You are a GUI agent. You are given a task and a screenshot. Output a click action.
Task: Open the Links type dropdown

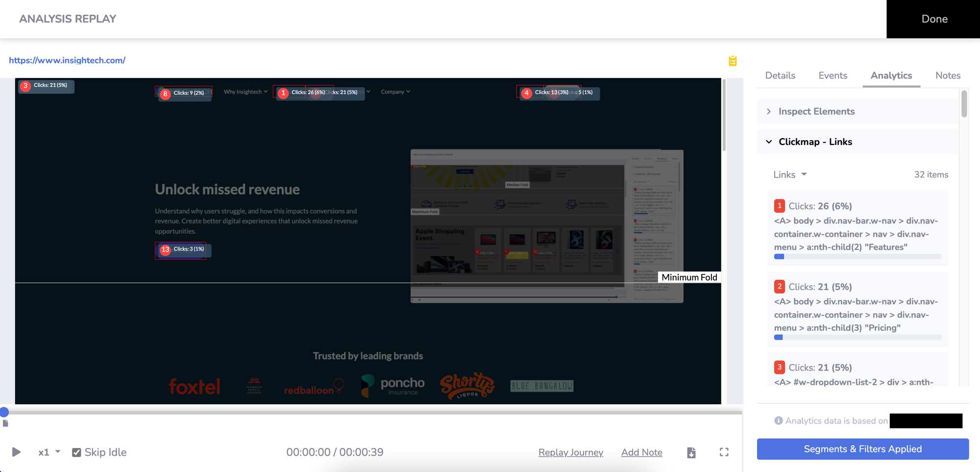[790, 174]
